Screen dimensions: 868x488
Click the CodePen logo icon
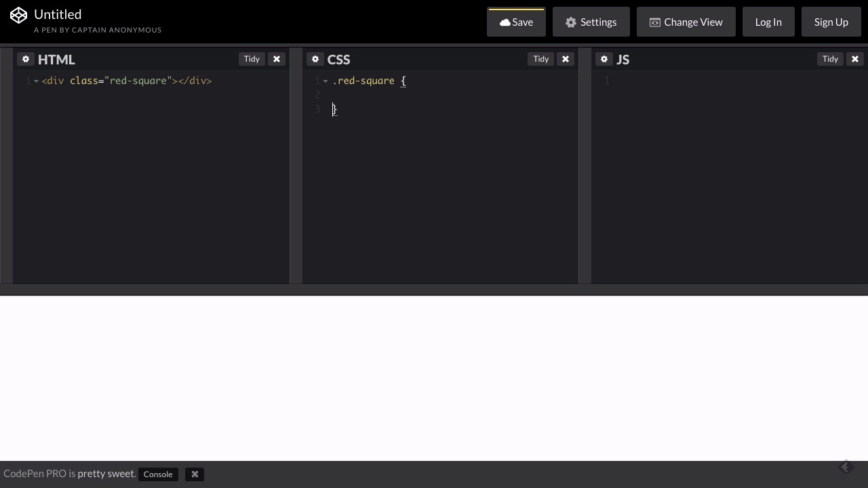tap(19, 15)
